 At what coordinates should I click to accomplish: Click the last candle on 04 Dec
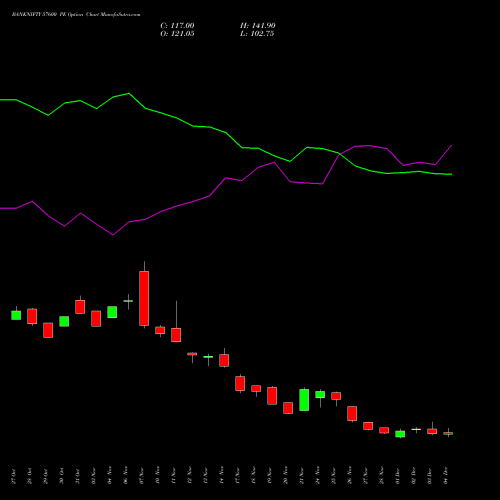coord(448,433)
